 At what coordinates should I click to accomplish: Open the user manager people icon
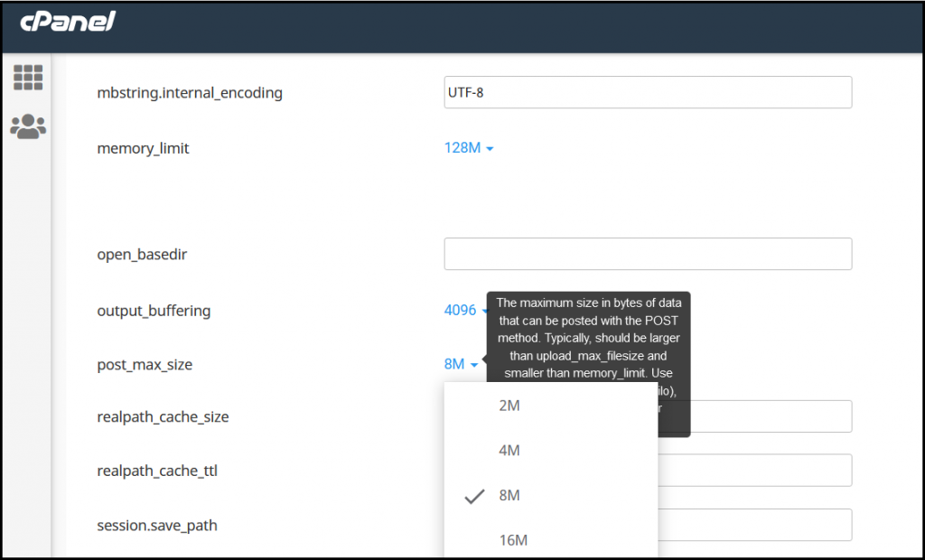click(28, 126)
